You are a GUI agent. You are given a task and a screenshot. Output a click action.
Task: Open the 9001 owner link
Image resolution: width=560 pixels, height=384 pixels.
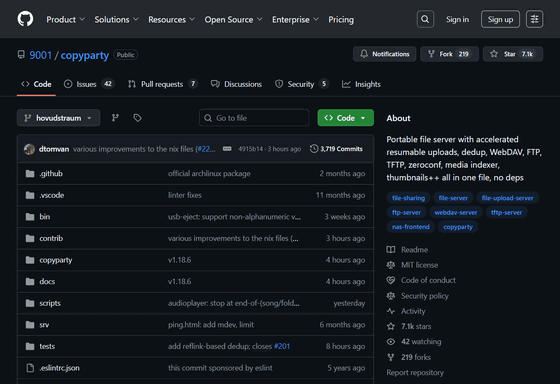pyautogui.click(x=41, y=55)
